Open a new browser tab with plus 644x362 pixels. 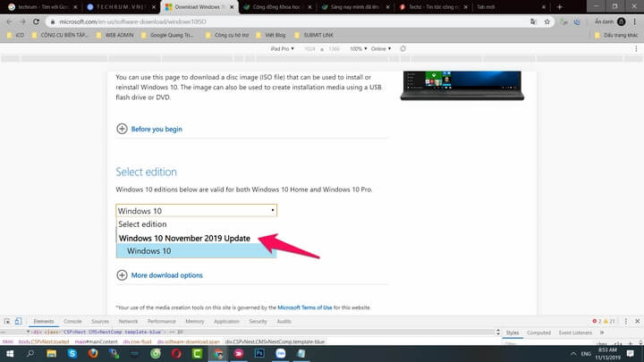pyautogui.click(x=559, y=7)
